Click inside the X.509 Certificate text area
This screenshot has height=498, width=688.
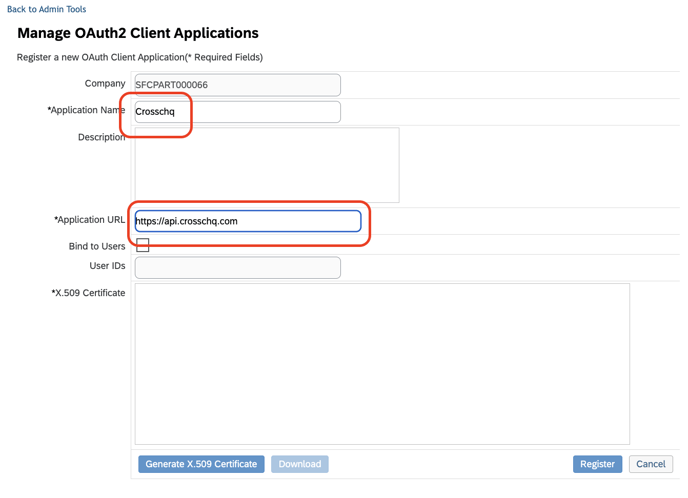pyautogui.click(x=382, y=364)
